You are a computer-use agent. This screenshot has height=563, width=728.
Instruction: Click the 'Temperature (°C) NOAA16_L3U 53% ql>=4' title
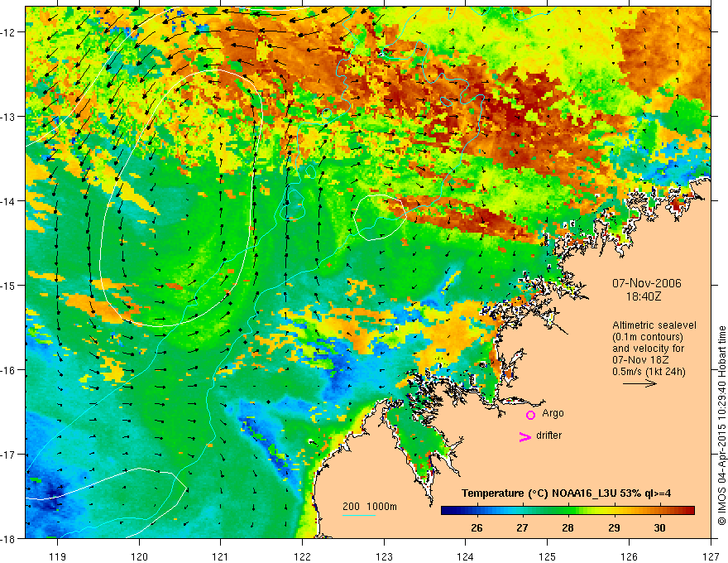point(566,493)
